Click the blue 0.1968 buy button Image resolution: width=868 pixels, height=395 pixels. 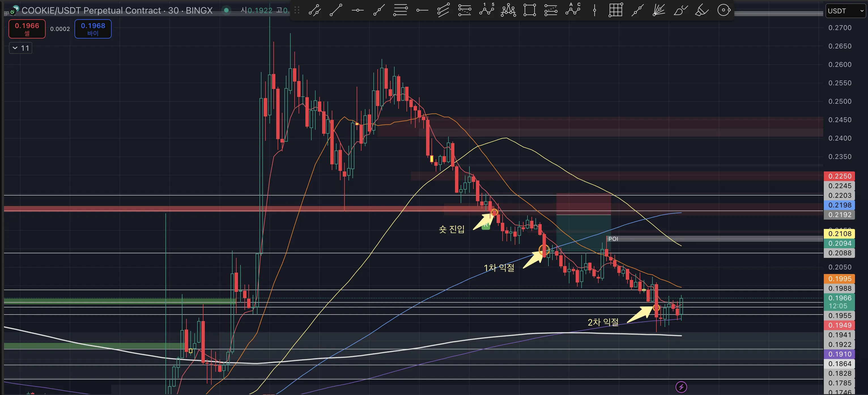93,29
